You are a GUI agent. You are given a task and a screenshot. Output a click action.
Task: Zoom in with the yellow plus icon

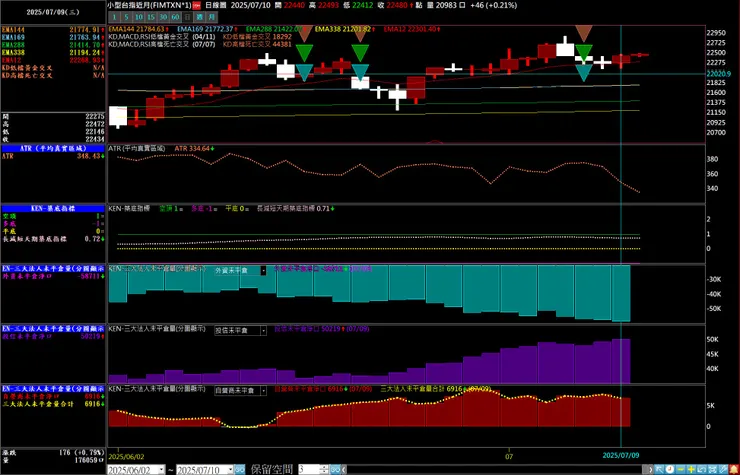coord(691,469)
